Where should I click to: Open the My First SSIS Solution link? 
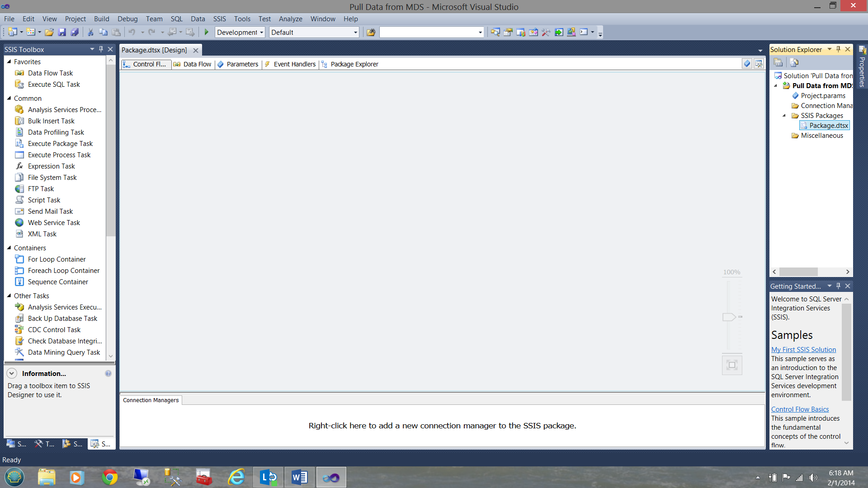coord(803,350)
